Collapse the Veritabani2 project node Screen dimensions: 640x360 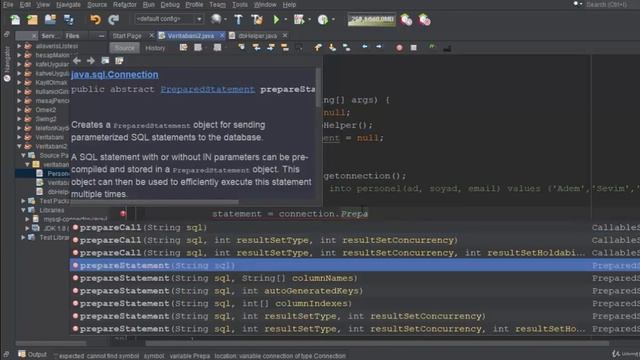pyautogui.click(x=19, y=146)
